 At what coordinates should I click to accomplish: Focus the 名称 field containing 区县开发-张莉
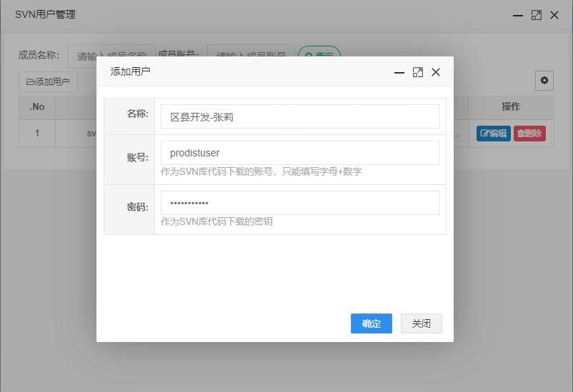(300, 117)
